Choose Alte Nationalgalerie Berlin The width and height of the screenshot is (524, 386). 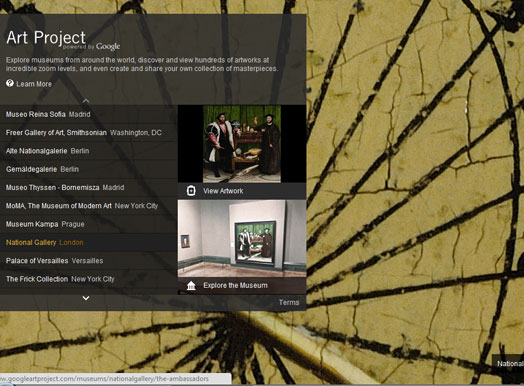point(89,151)
